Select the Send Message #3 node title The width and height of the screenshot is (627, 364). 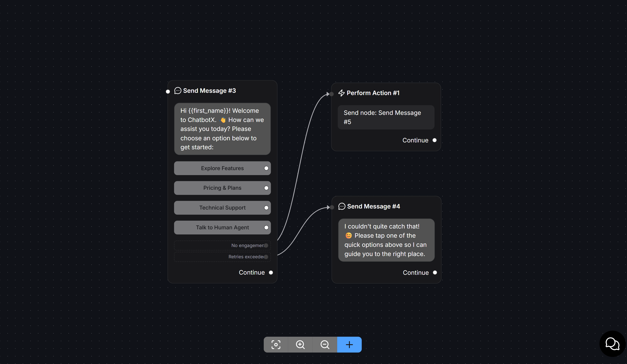point(209,91)
